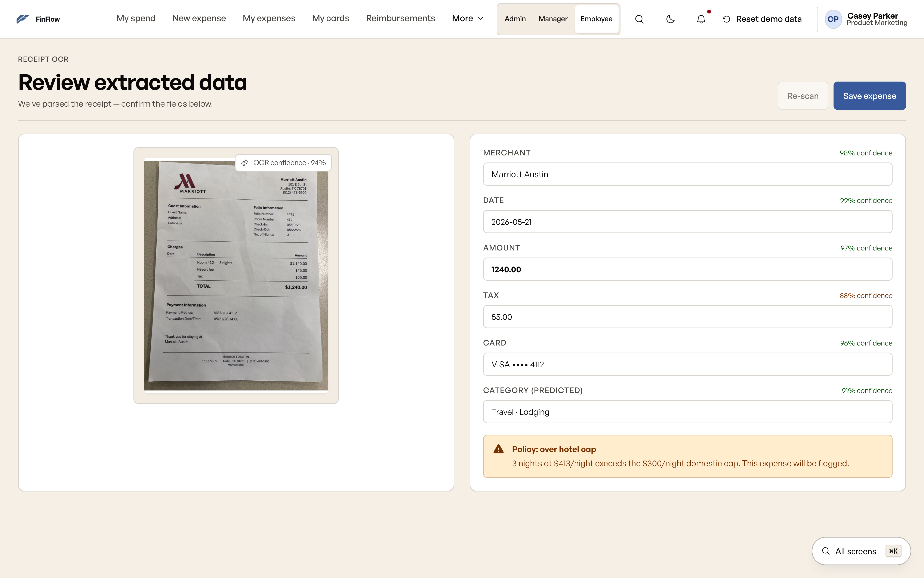Click the policy warning triangle icon
924x578 pixels.
click(x=499, y=449)
